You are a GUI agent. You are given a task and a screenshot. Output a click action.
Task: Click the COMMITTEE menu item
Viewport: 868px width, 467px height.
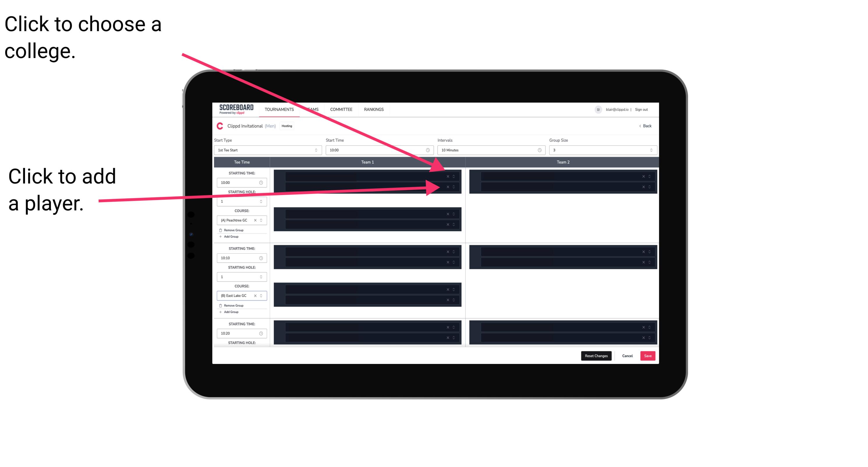coord(341,109)
